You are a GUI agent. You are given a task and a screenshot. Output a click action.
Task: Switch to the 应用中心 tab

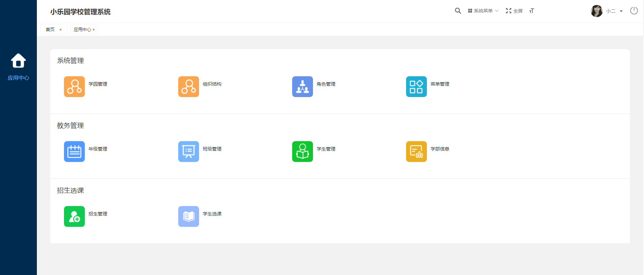point(82,29)
